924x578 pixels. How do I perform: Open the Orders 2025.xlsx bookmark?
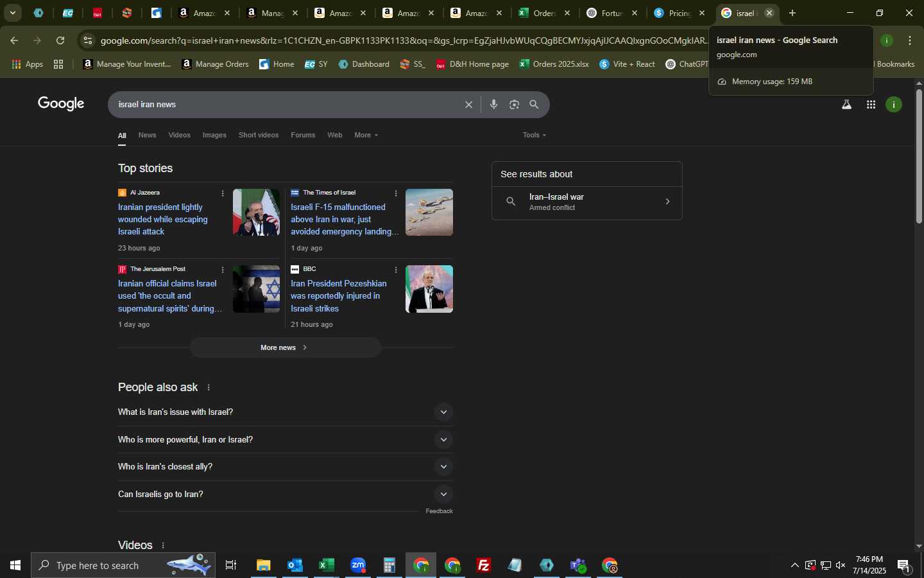click(554, 64)
